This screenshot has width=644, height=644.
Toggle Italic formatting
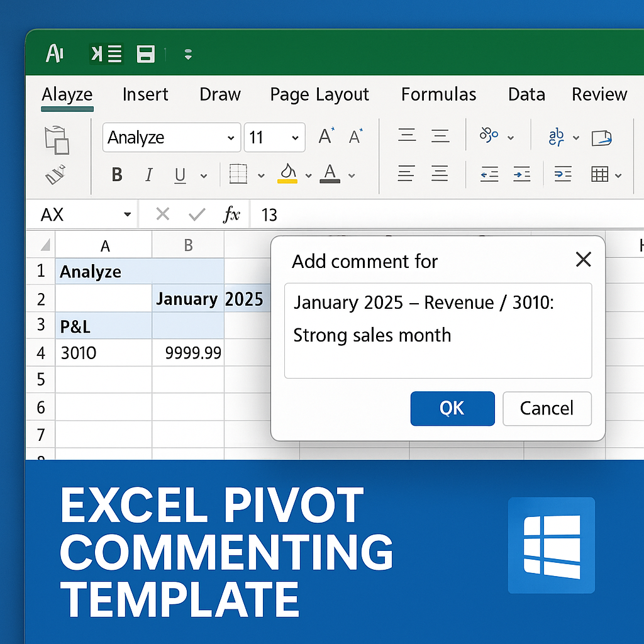point(149,175)
